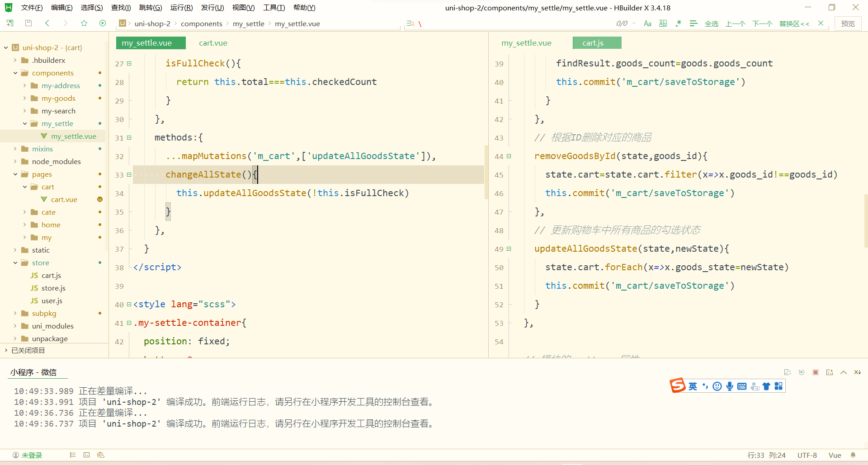Open Sogou emoji smiley icon
Screen dimensions: 868x465
[x=717, y=386]
